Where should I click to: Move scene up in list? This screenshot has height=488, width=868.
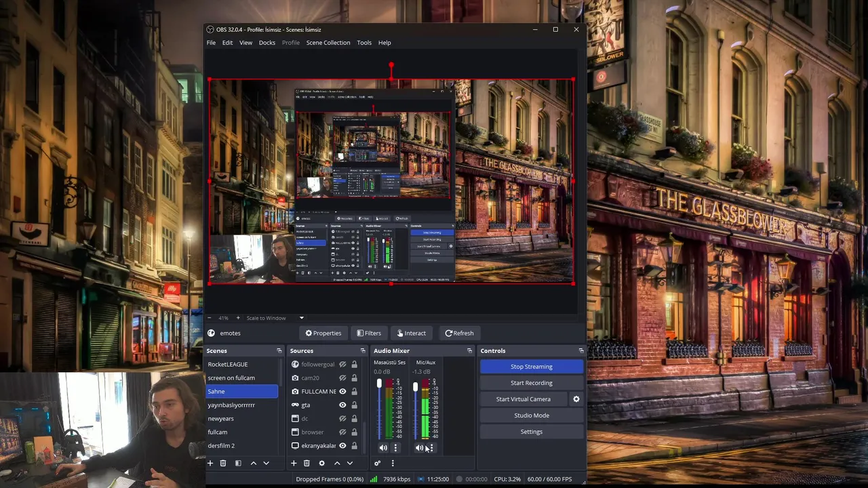click(x=254, y=463)
